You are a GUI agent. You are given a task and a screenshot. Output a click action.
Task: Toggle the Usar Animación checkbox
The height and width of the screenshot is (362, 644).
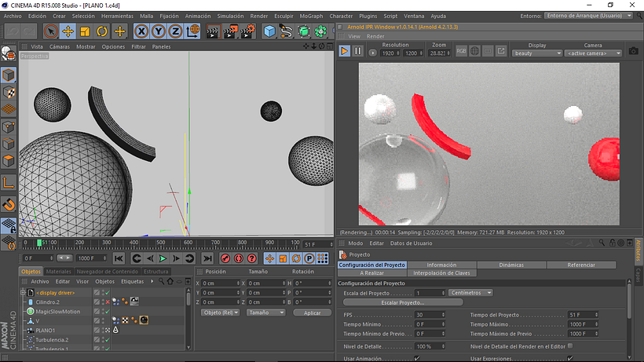tap(417, 358)
